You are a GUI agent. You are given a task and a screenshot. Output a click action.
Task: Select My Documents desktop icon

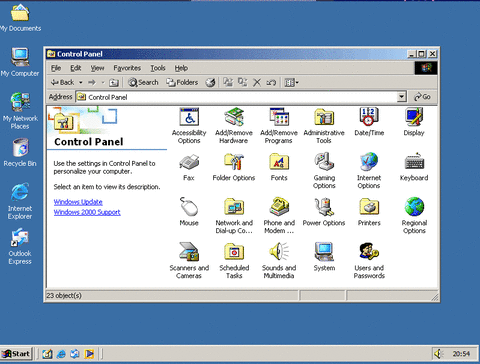point(20,17)
